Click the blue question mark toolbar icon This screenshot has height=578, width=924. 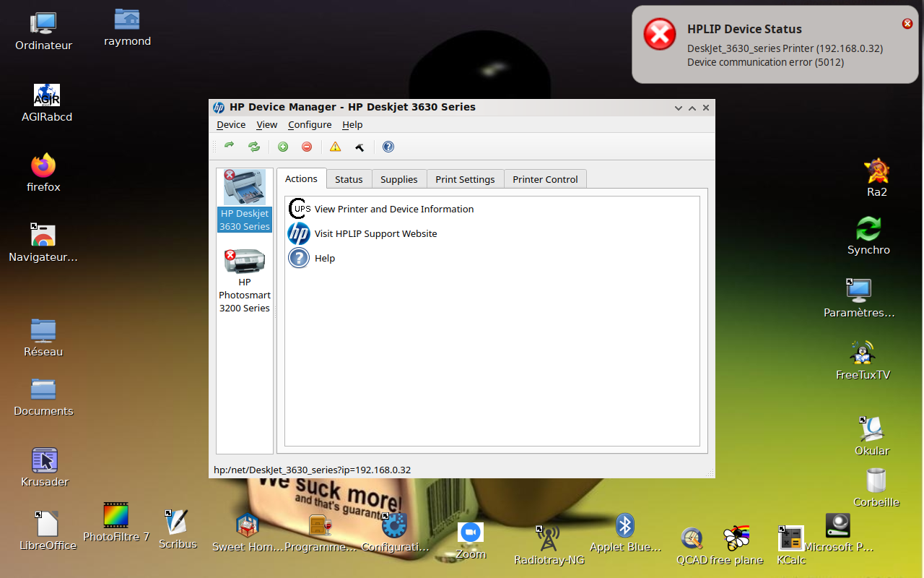[x=388, y=147]
